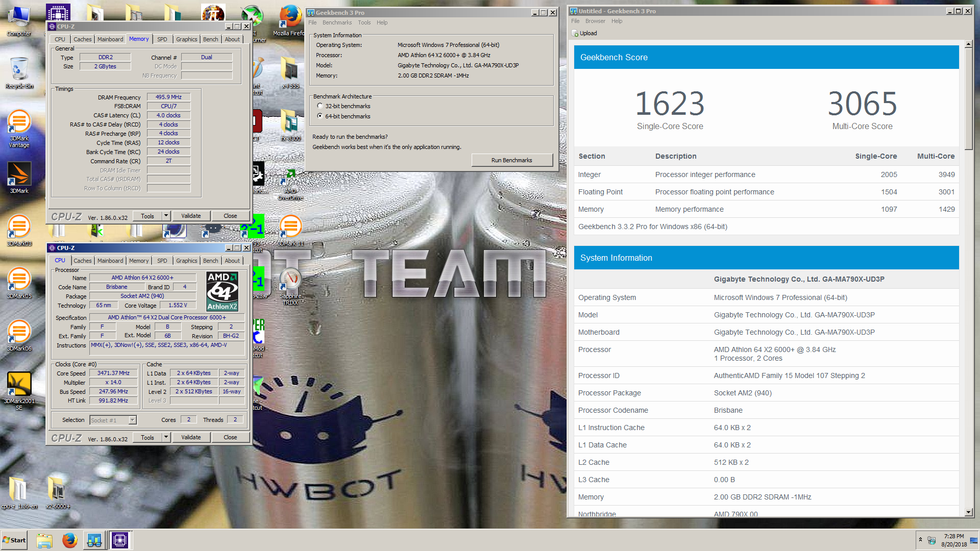
Task: Click the Core Speed value field
Action: pos(113,373)
